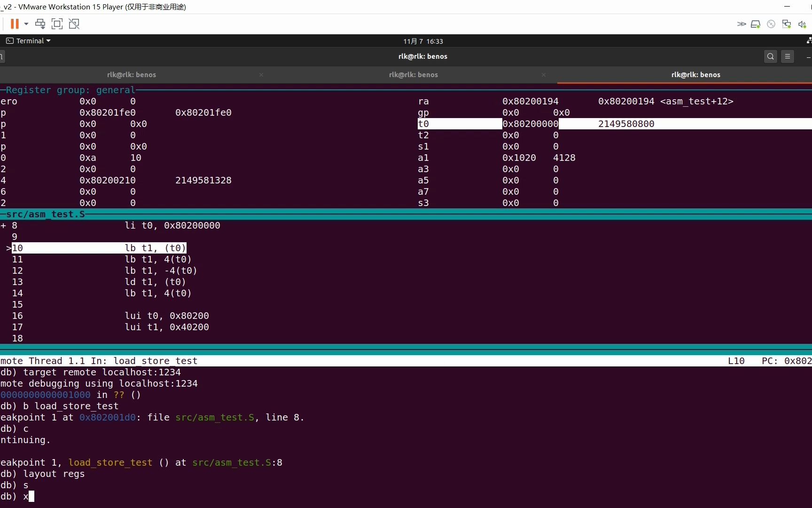Click the target remote localhost:1234 command
This screenshot has width=812, height=508.
[x=101, y=372]
